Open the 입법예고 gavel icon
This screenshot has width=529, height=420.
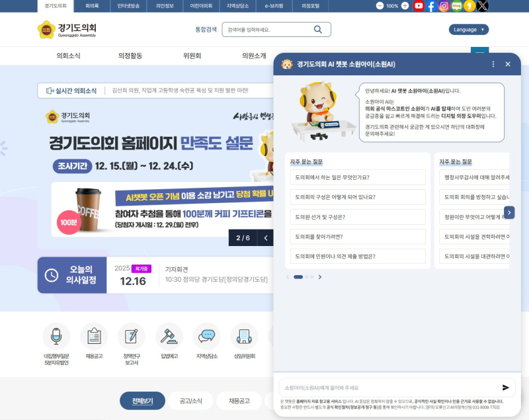[169, 336]
